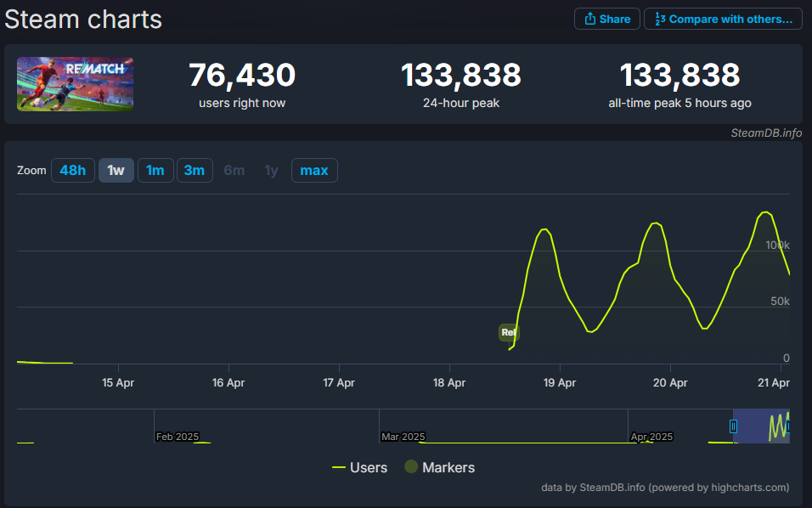Click SteamDB.info watermark above the chart
812x508 pixels.
[x=766, y=133]
